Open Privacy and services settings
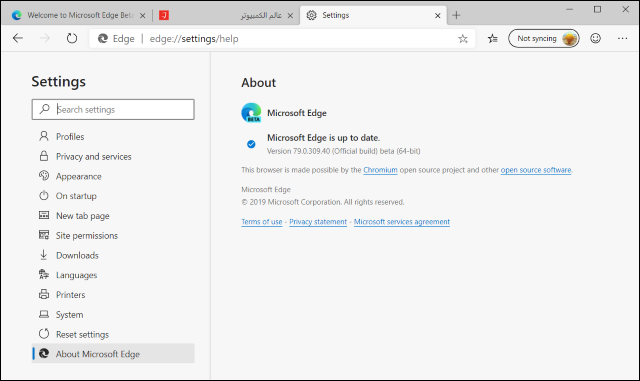Image resolution: width=640 pixels, height=381 pixels. pos(113,156)
